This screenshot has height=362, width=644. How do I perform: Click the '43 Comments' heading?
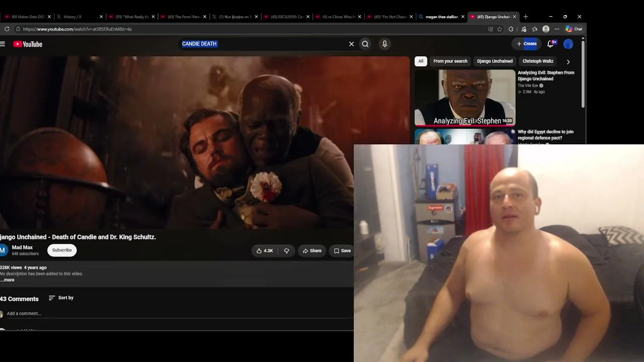click(19, 299)
